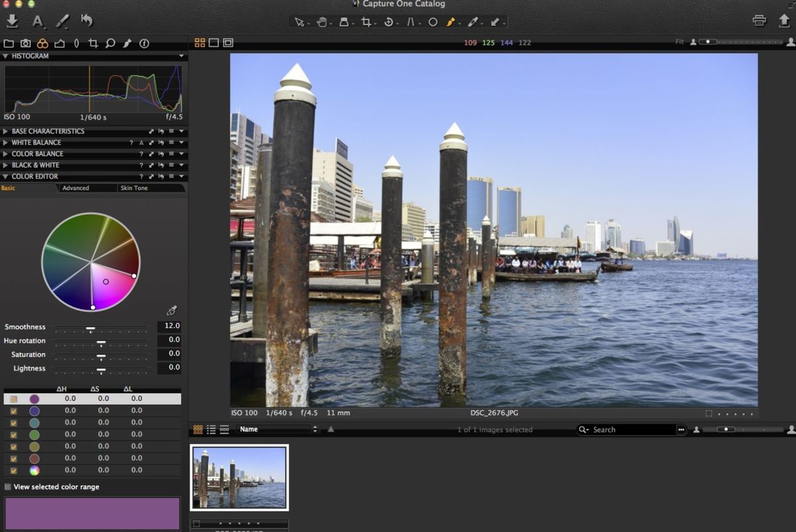The image size is (796, 532).
Task: Select the Edit variants brush icon
Action: click(x=62, y=21)
